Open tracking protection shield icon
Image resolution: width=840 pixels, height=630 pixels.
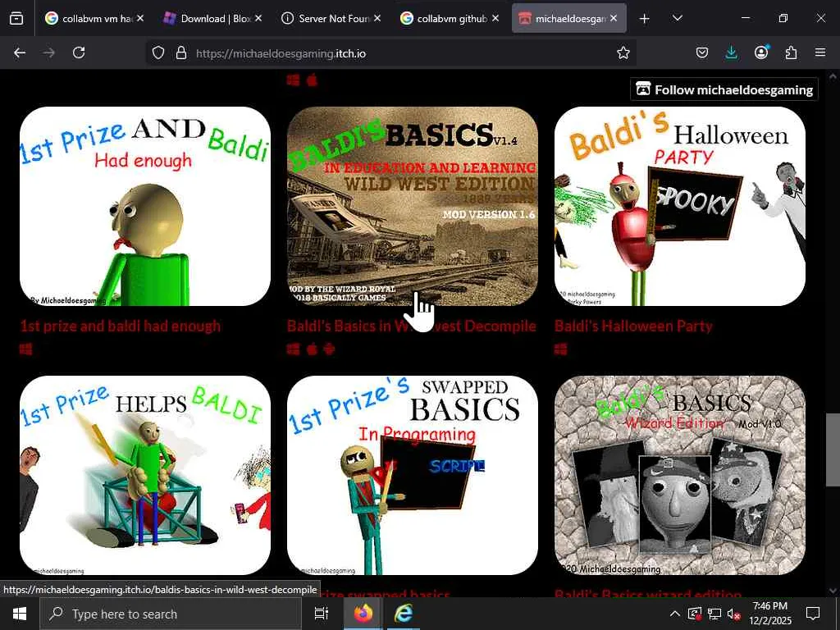click(158, 53)
